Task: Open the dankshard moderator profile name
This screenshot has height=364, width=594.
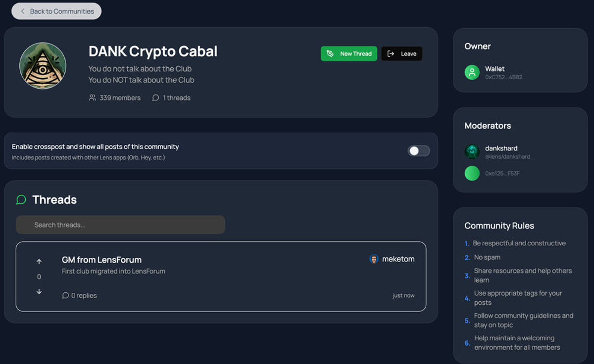Action: pyautogui.click(x=501, y=148)
